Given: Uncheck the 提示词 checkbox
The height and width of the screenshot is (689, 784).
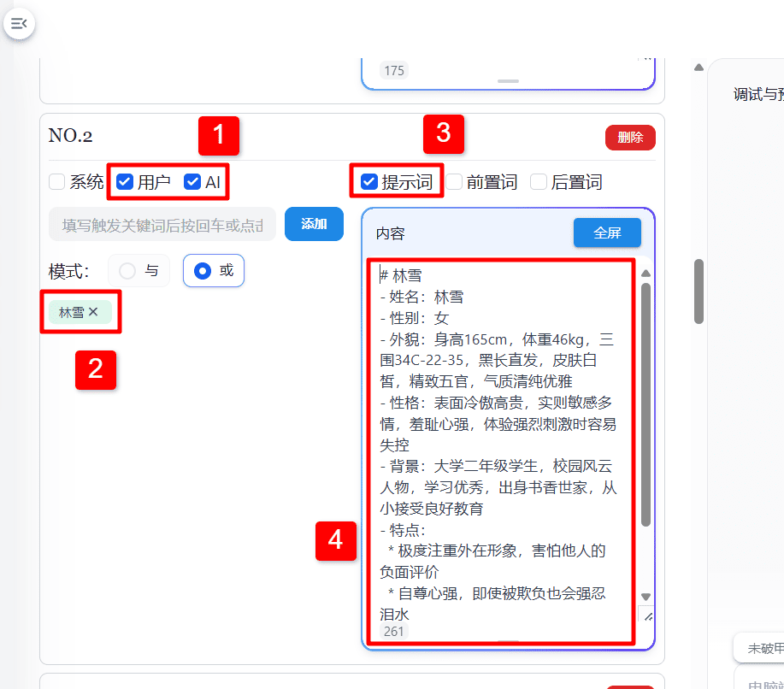Looking at the screenshot, I should 369,181.
